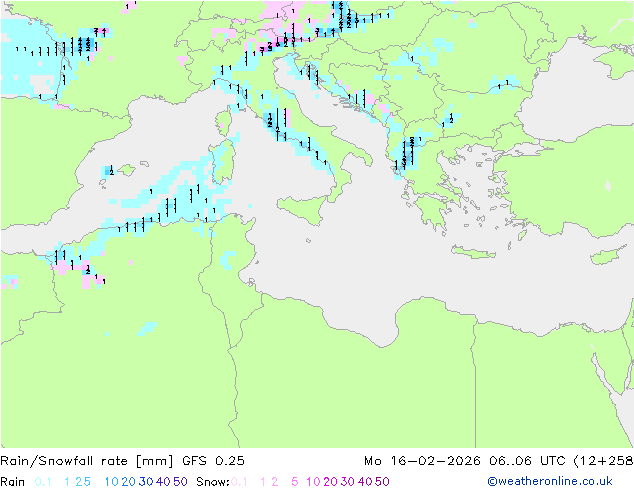The width and height of the screenshot is (634, 490).
Task: Pick the Snow legend 20 value
Action: 330,482
